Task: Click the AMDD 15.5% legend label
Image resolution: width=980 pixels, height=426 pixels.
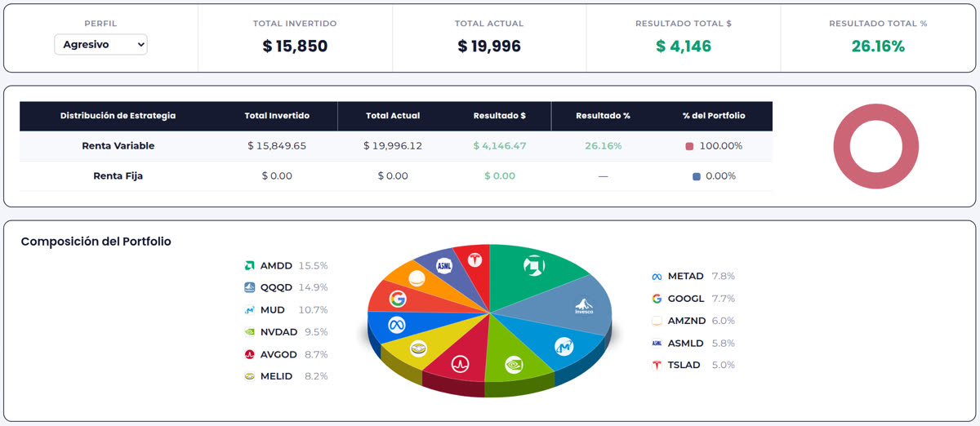Action: (x=294, y=265)
